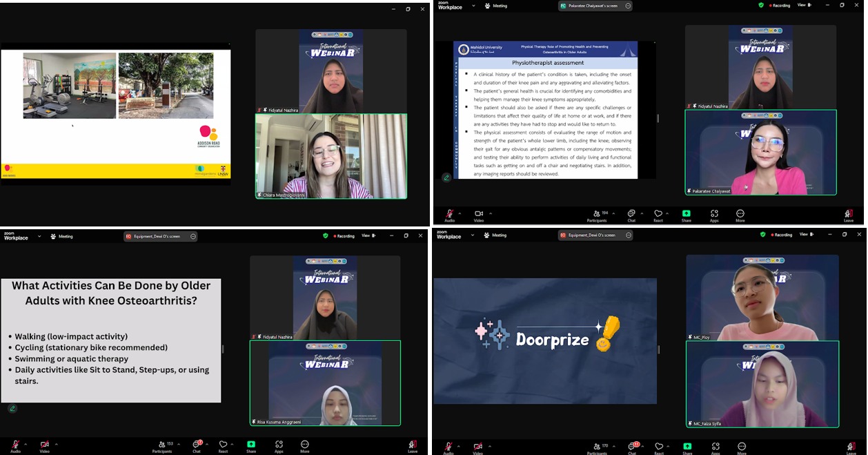Toggle Video in the 194-participant meeting
Screen dimensions: 868x455
(478, 214)
